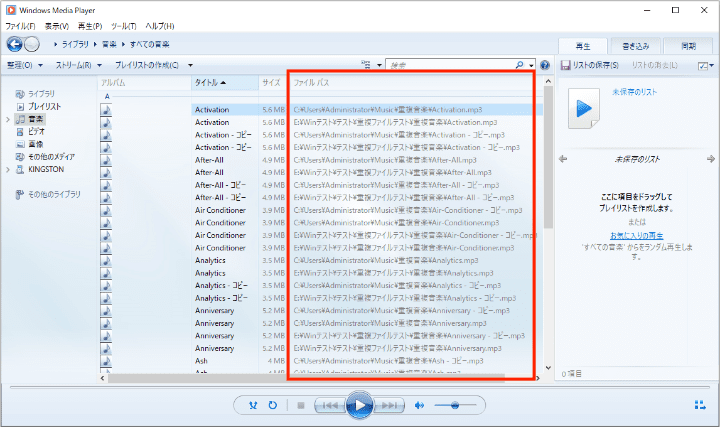Sort by the タイトル column header
This screenshot has width=720, height=427.
[225, 83]
